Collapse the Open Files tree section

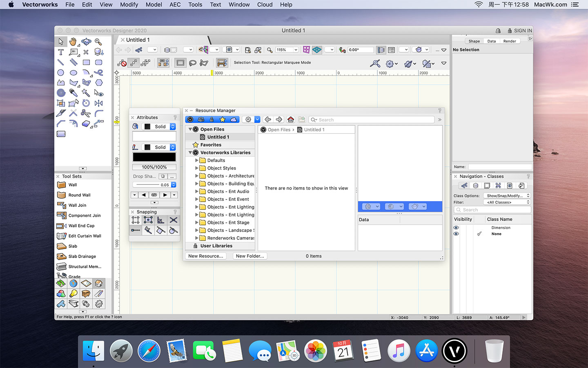coord(190,129)
